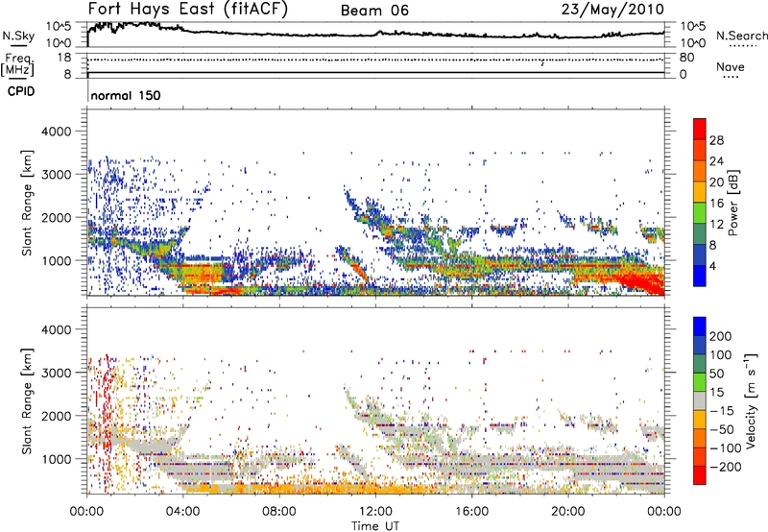
Task: Click the "Time UT" axis title
Action: tap(375, 526)
